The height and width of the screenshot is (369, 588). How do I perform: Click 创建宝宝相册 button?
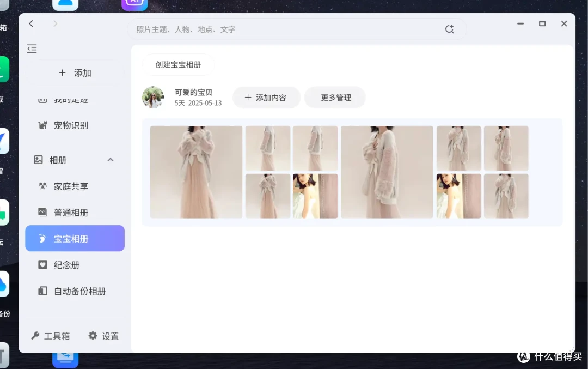click(178, 64)
